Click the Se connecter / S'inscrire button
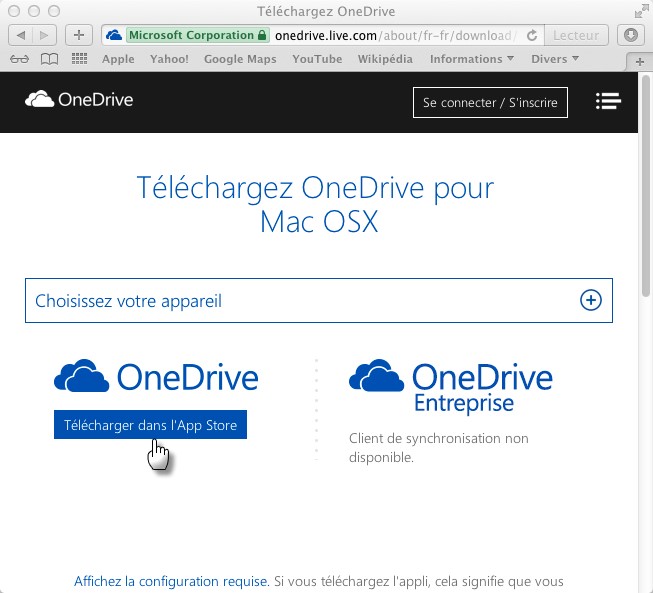653x593 pixels. click(x=490, y=102)
